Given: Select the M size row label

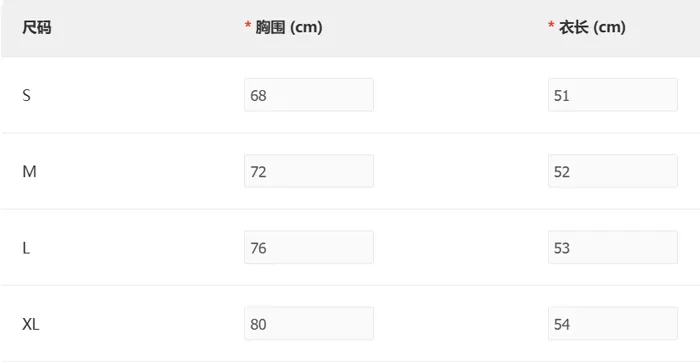Looking at the screenshot, I should [x=29, y=171].
